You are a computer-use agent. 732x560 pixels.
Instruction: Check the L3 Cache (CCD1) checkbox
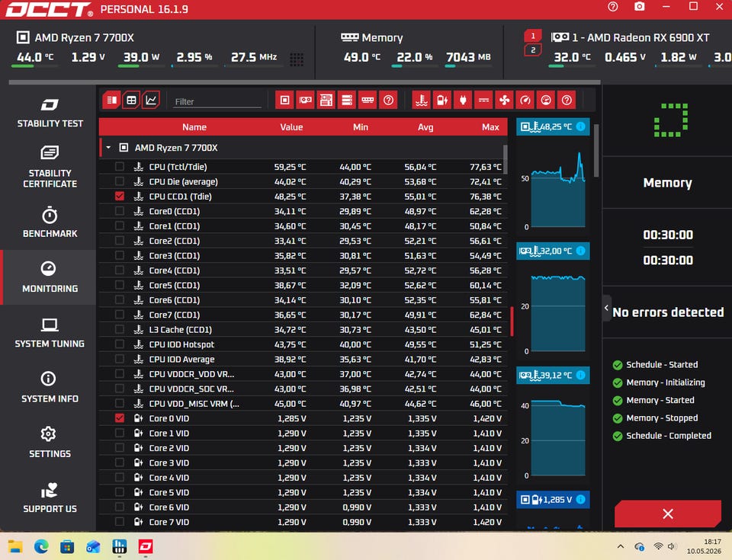click(x=120, y=329)
